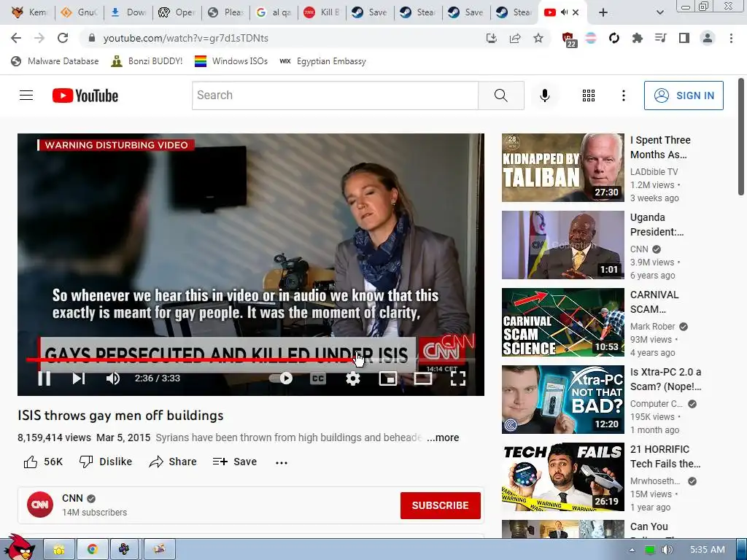The height and width of the screenshot is (560, 747).
Task: Open the YouTube apps grid
Action: pyautogui.click(x=589, y=96)
